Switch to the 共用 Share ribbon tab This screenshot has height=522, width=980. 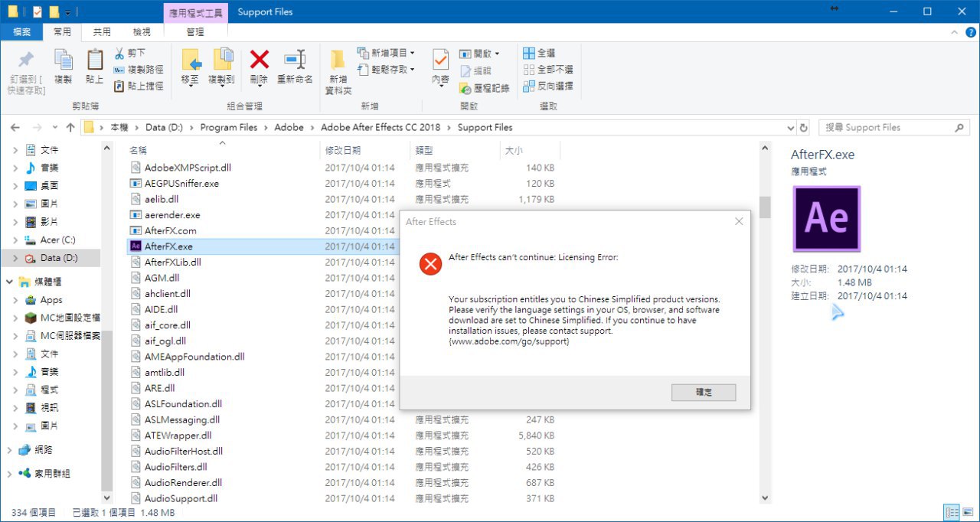[x=102, y=32]
